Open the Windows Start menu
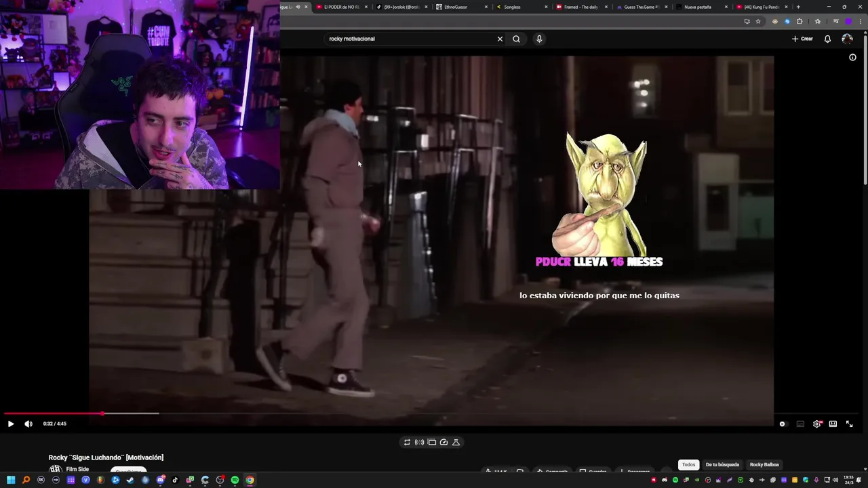The height and width of the screenshot is (488, 868). pos(11,480)
